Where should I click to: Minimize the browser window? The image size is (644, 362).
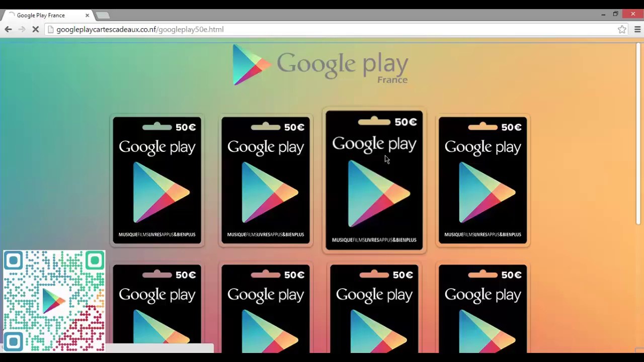click(x=603, y=15)
